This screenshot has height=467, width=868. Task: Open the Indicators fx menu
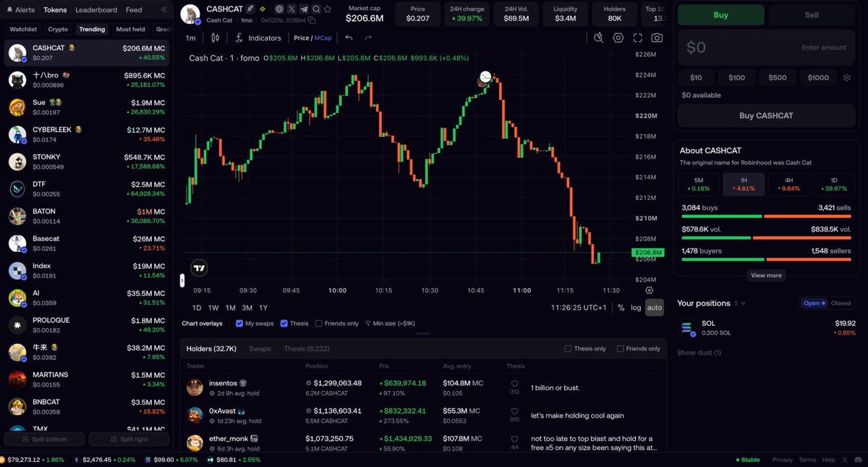259,38
